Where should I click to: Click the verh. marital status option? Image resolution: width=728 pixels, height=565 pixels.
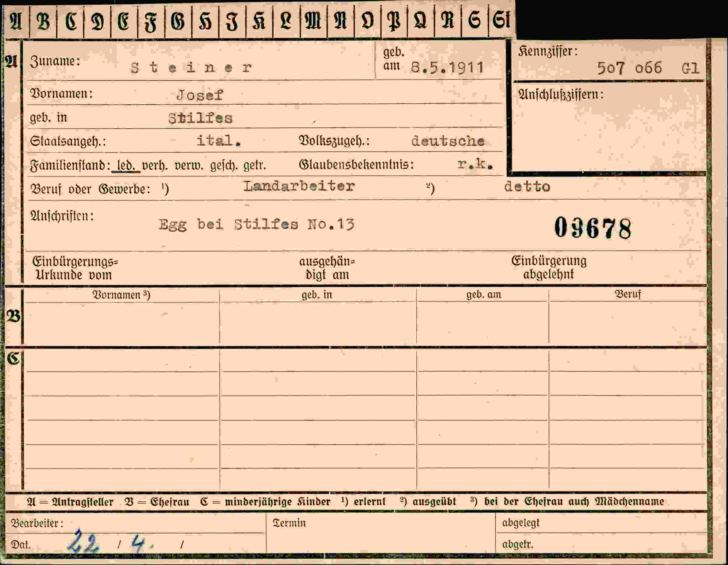pyautogui.click(x=155, y=166)
